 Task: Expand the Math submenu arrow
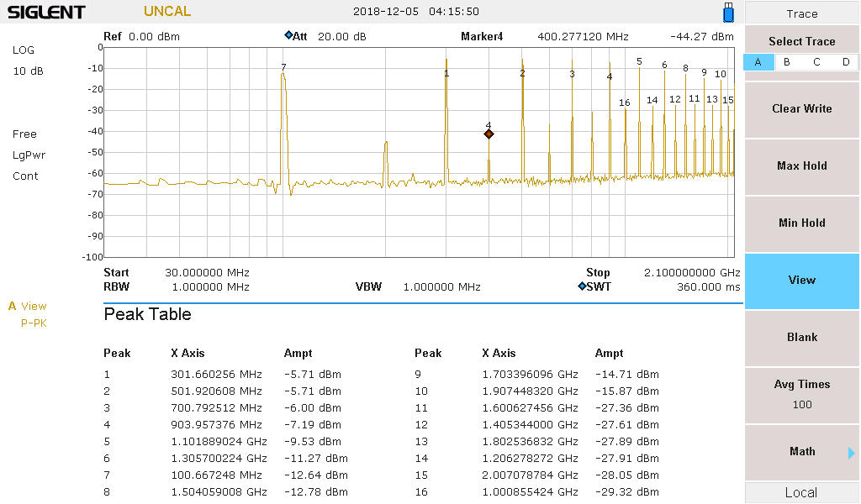(851, 453)
